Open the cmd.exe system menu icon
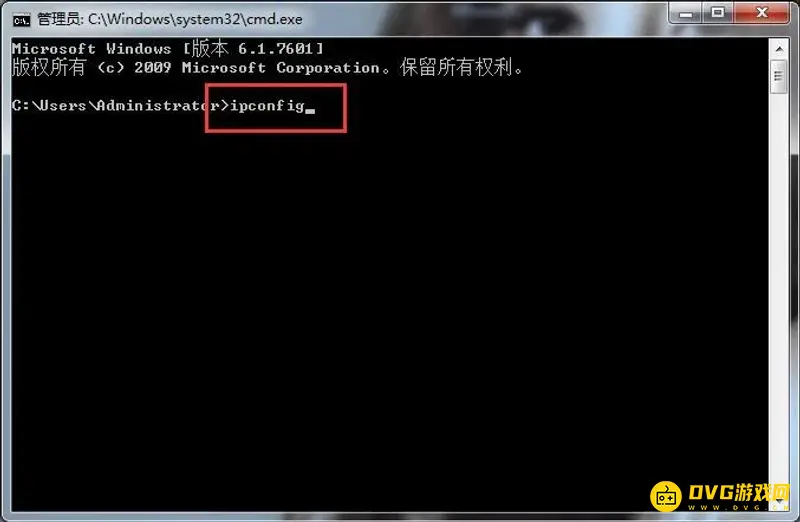800x522 pixels. coord(21,20)
